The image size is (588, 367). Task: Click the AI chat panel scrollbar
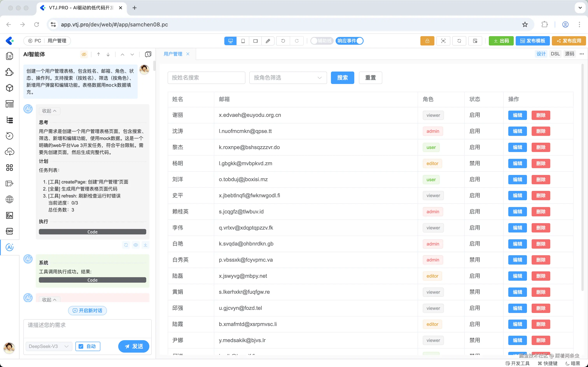coord(154,66)
